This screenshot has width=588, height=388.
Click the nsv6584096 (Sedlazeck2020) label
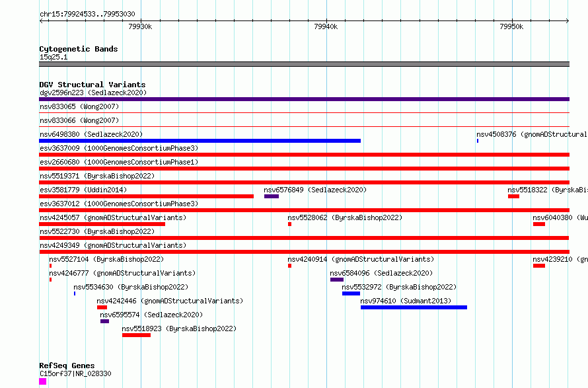coord(381,273)
